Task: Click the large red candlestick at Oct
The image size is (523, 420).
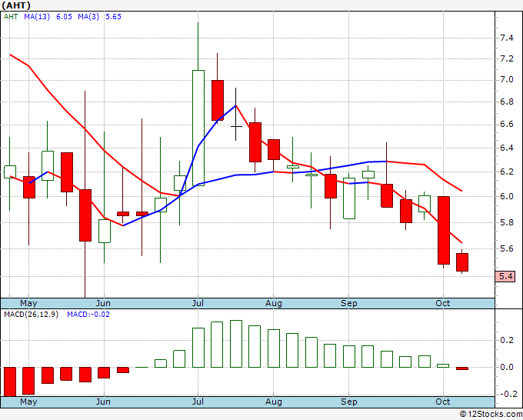Action: (x=444, y=231)
